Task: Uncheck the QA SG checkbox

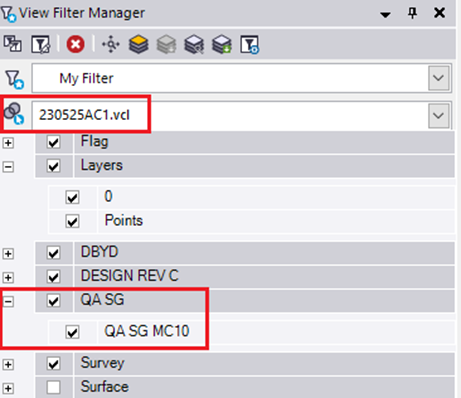Action: pyautogui.click(x=53, y=301)
